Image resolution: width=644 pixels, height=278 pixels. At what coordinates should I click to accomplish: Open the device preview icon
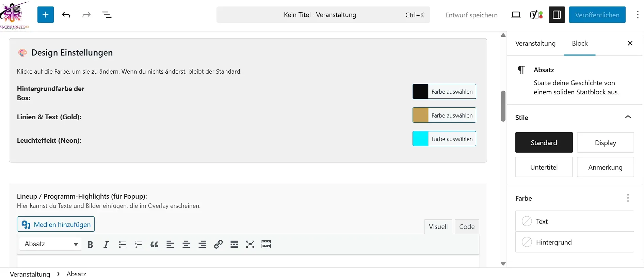tap(516, 15)
